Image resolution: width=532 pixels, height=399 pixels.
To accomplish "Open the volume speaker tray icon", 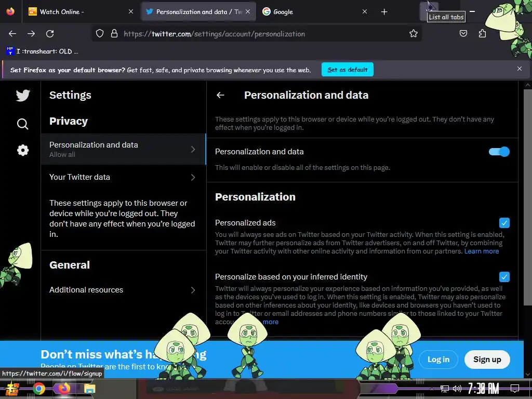I will (457, 389).
